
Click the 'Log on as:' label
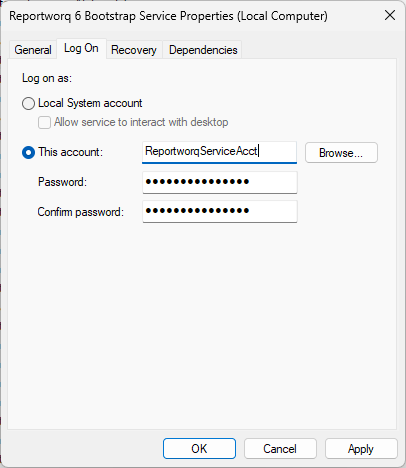47,78
